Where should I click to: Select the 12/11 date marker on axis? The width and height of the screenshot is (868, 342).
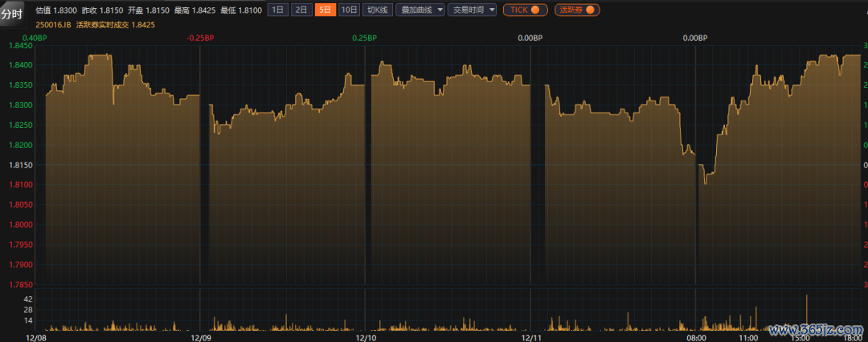[530, 337]
